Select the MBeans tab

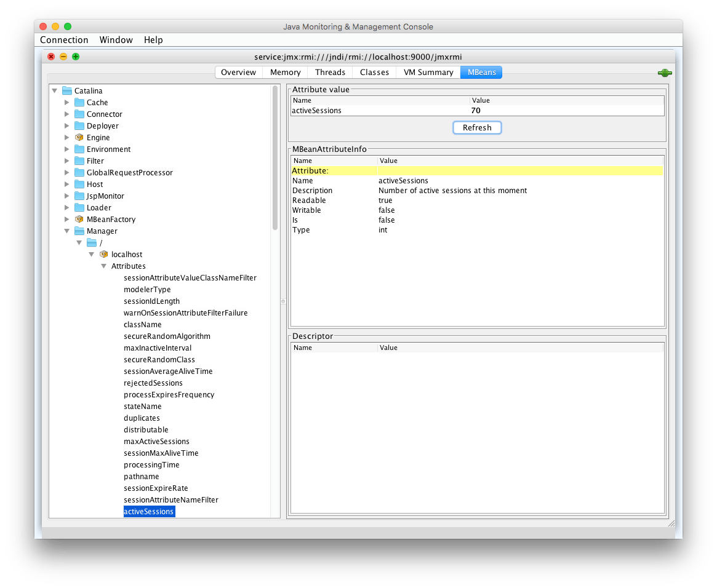(x=481, y=72)
